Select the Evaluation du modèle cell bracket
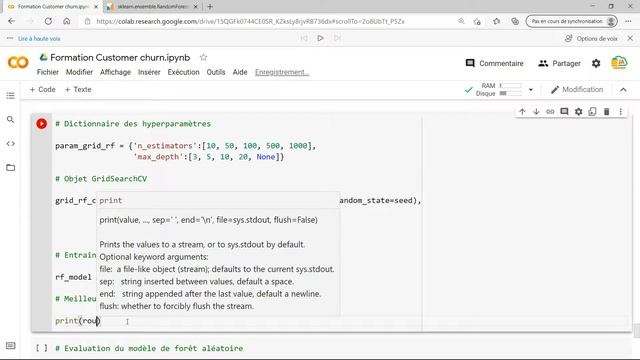Viewport: 640px width, 360px height. (41, 348)
